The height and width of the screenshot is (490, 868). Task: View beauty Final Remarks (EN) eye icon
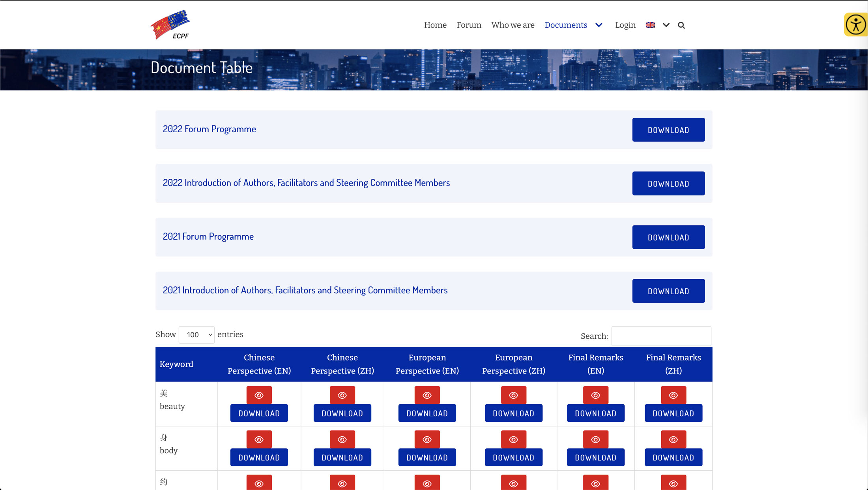point(596,395)
